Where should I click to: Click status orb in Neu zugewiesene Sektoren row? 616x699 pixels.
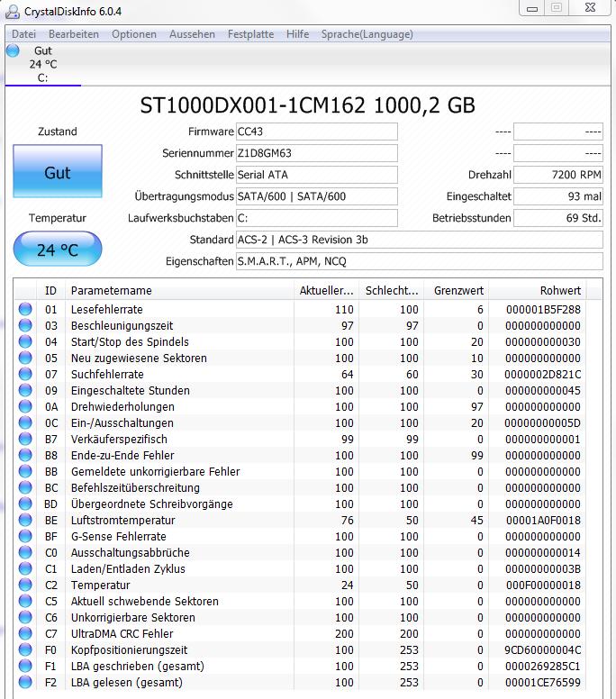click(x=25, y=358)
